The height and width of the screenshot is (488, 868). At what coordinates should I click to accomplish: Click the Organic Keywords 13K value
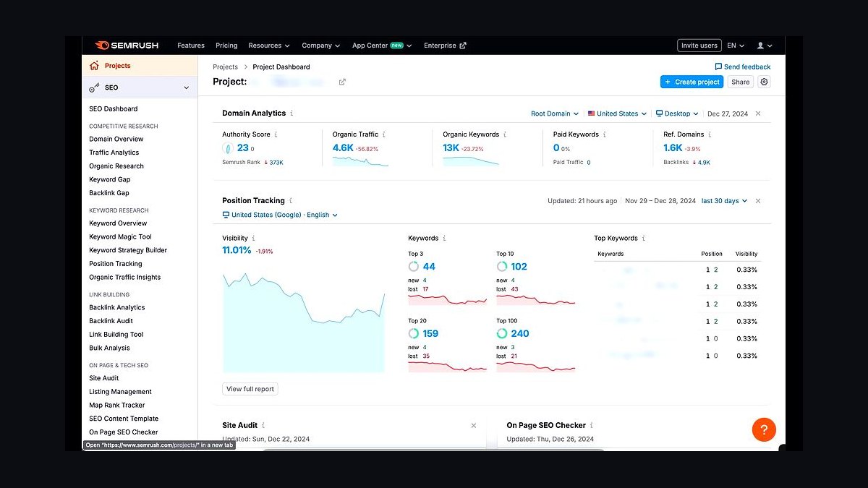point(451,147)
